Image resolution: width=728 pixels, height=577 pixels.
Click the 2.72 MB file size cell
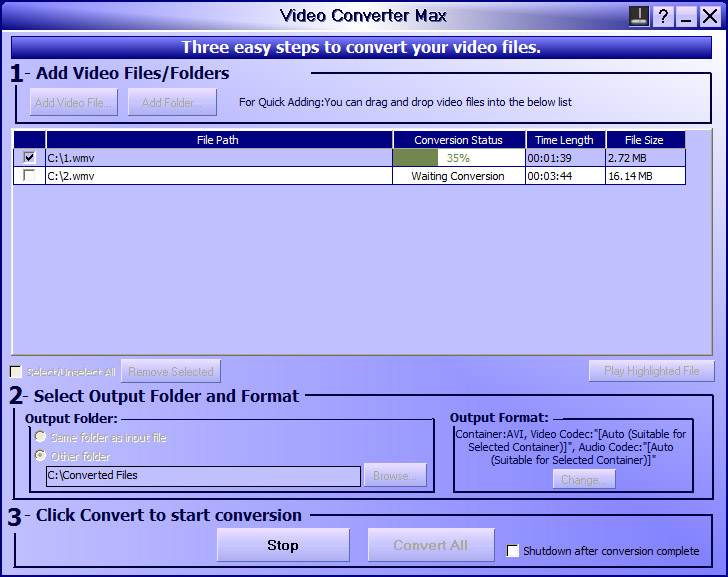tap(645, 158)
